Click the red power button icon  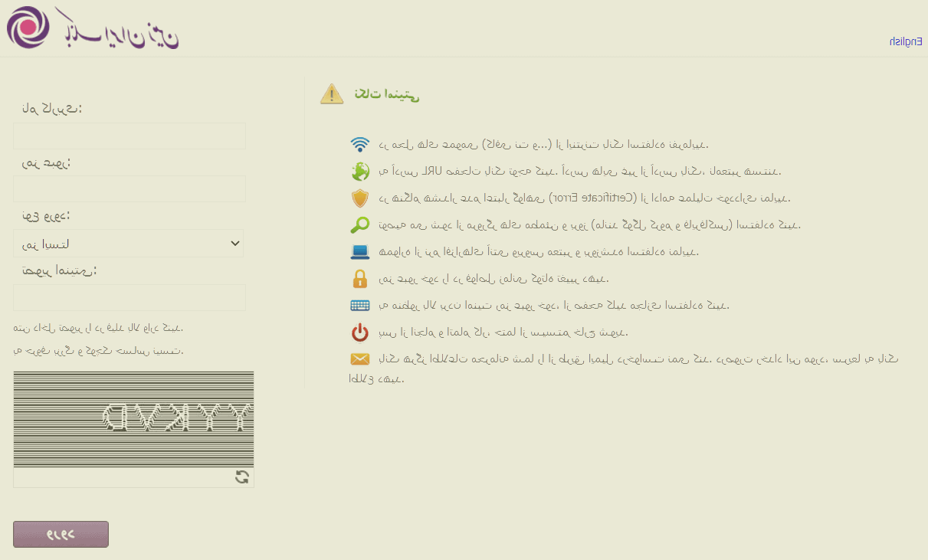click(x=360, y=332)
